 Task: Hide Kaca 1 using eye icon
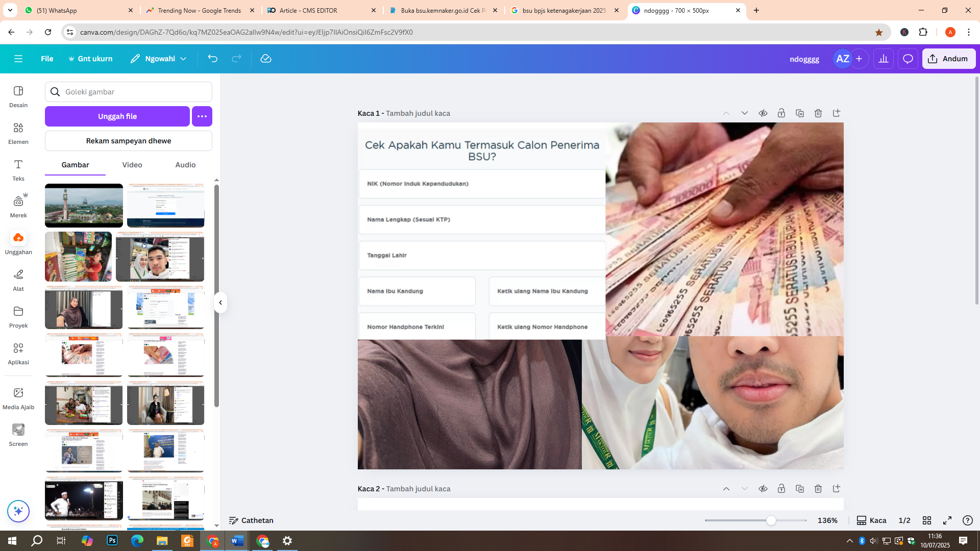(763, 113)
